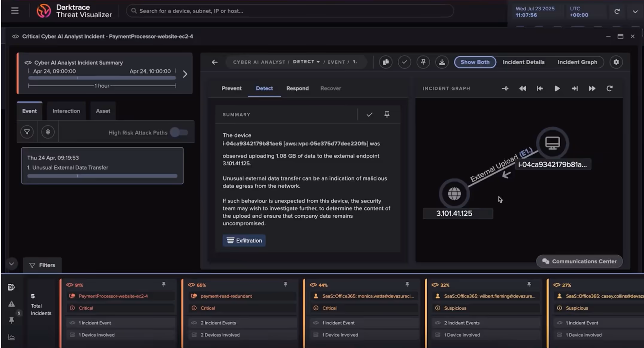Pin the 65% payment-read-redundant incident

pos(285,284)
